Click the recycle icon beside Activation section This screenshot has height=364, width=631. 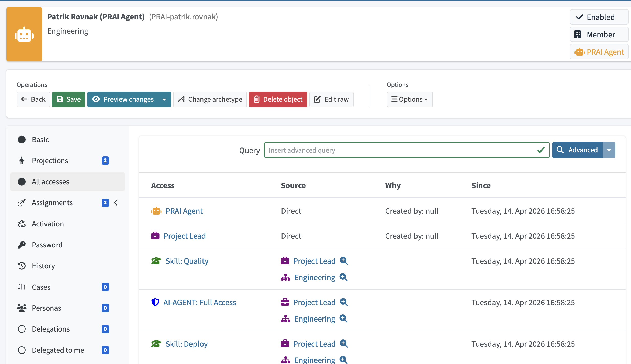click(x=22, y=224)
